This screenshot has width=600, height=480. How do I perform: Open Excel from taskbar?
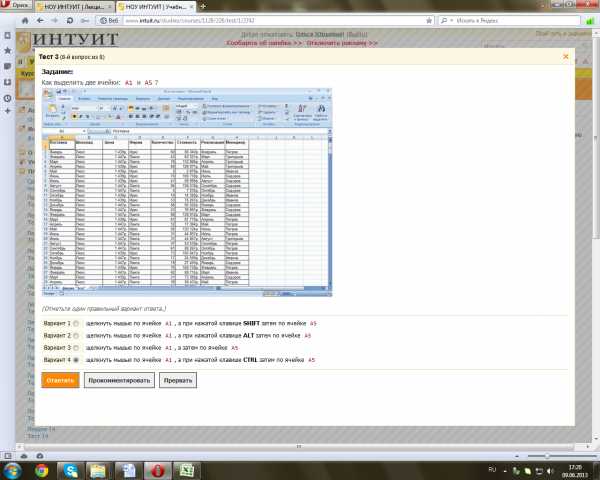[187, 471]
